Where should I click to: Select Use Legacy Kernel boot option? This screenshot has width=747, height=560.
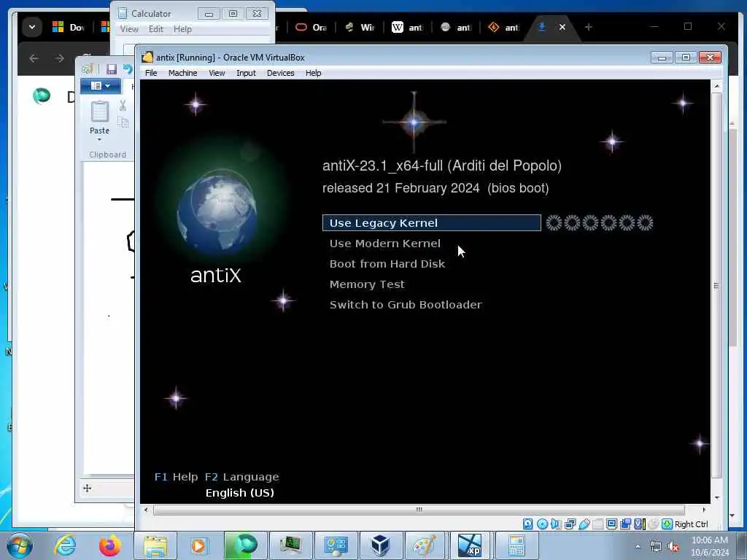point(432,223)
